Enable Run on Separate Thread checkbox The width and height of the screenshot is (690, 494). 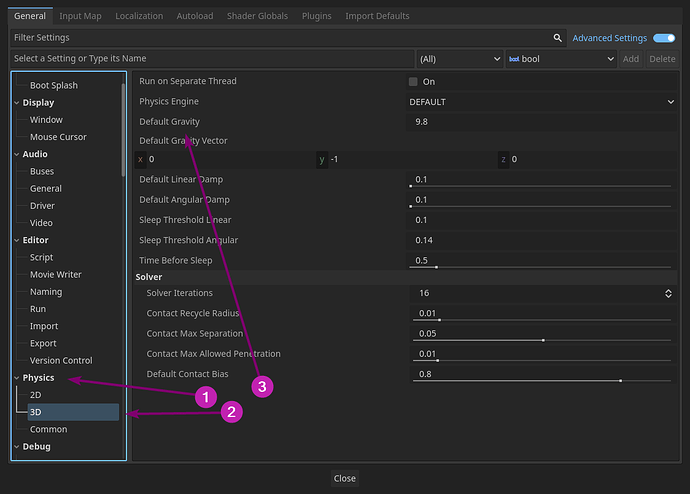coord(413,81)
